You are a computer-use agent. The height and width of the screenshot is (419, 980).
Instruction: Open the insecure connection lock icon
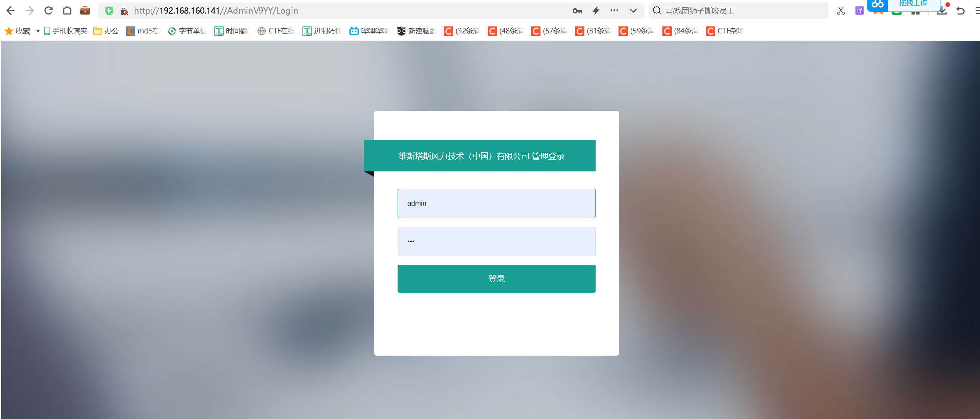pyautogui.click(x=124, y=11)
